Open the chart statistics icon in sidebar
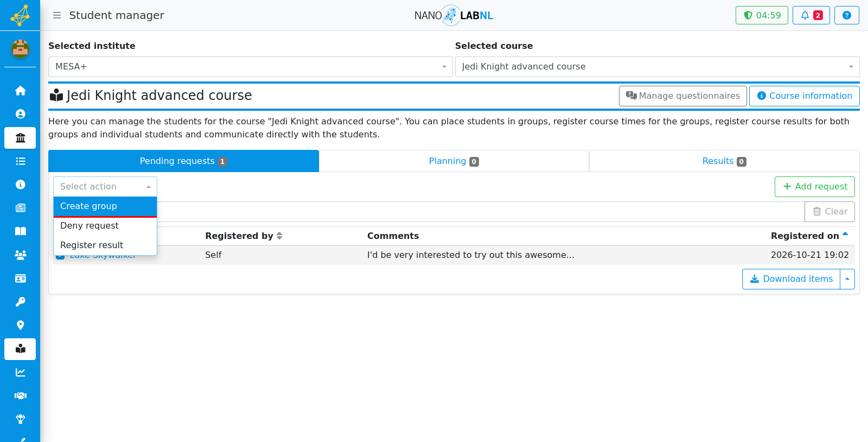The height and width of the screenshot is (442, 868). pos(20,372)
